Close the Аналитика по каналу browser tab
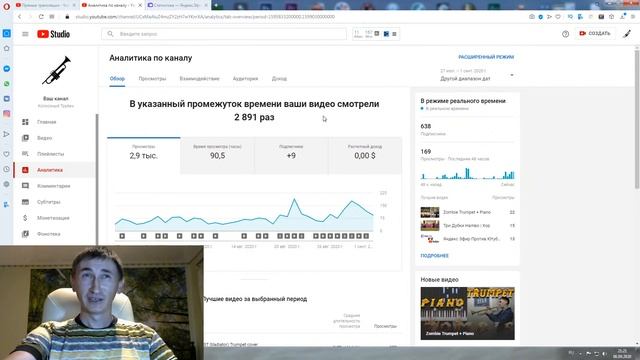The image size is (640, 360). (x=140, y=5)
